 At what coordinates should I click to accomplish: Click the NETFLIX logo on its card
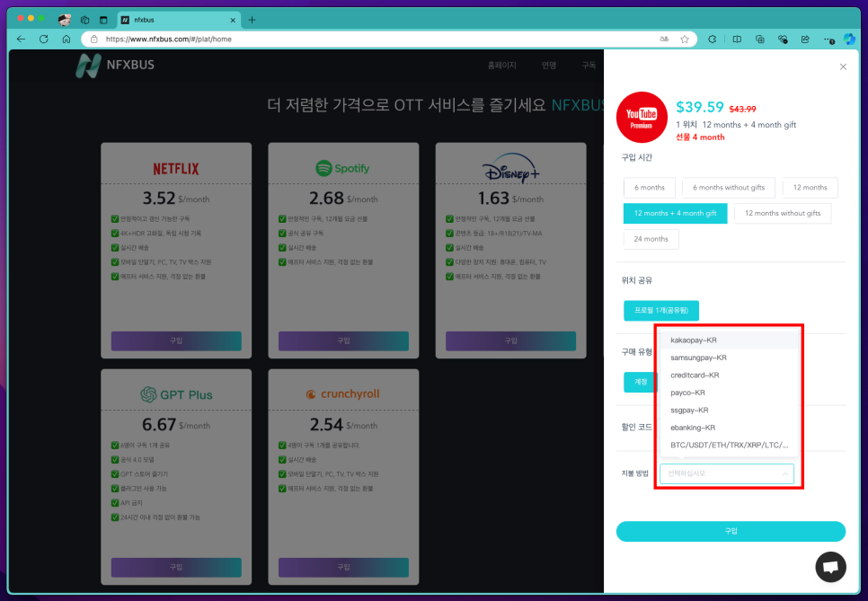tap(176, 169)
